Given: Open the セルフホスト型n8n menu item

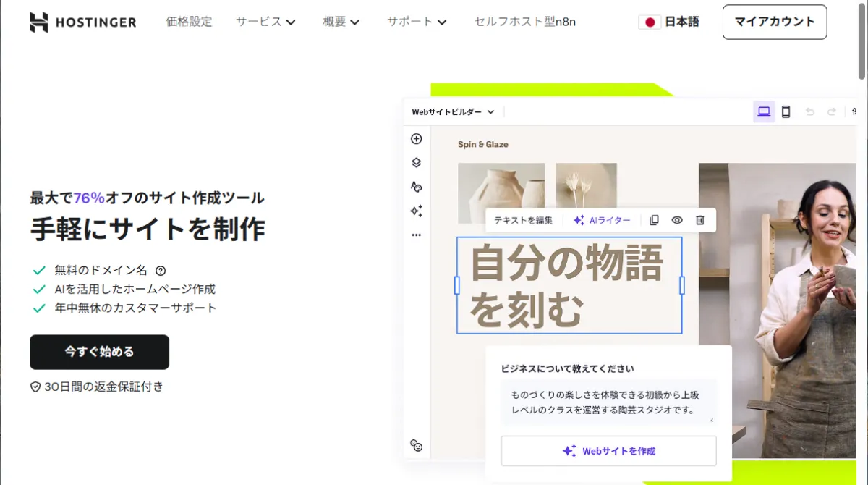Looking at the screenshot, I should 525,22.
